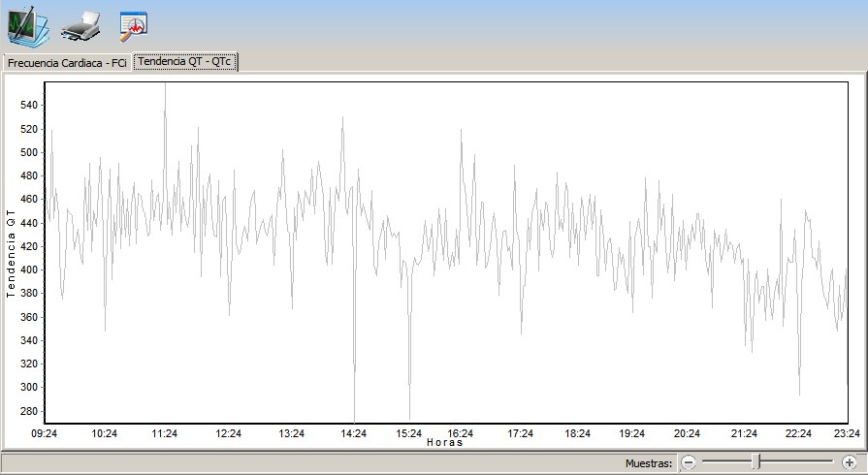The width and height of the screenshot is (868, 475).
Task: Click the vertical Tendencia QT axis title
Action: 11,252
